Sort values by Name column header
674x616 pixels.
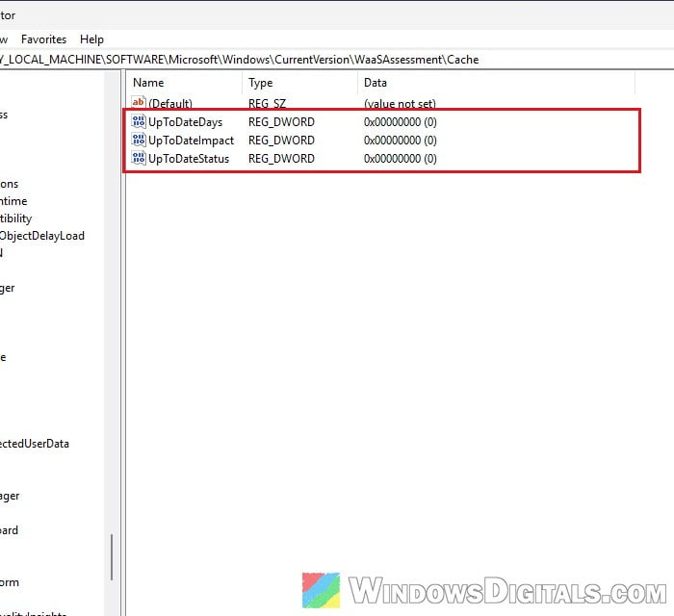pos(148,83)
